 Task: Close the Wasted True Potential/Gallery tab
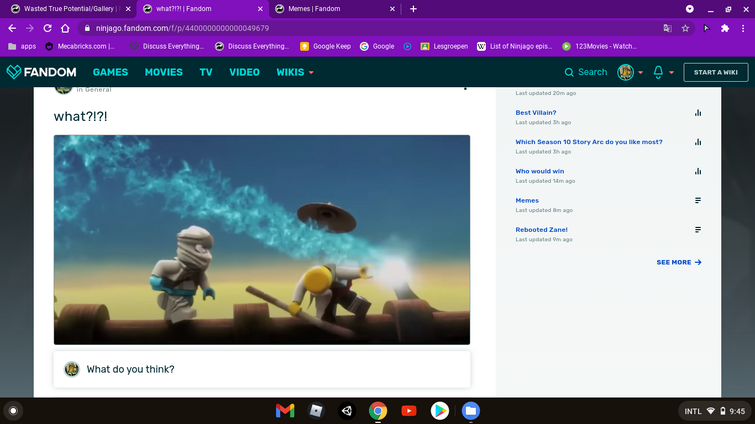(x=128, y=9)
